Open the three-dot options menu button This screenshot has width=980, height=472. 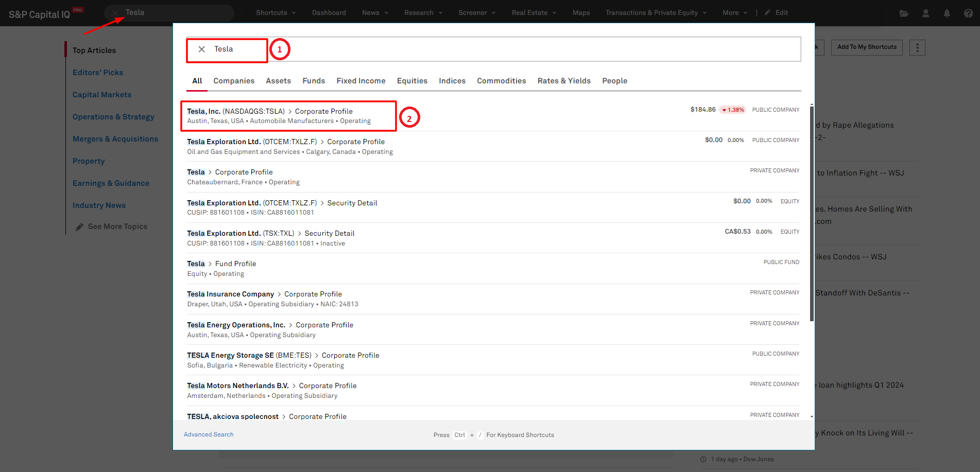[x=917, y=47]
